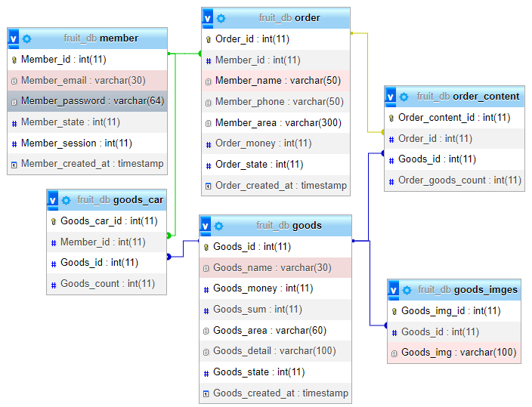Image resolution: width=532 pixels, height=407 pixels.
Task: Click the numeric icon beside Order_money
Action: click(209, 145)
